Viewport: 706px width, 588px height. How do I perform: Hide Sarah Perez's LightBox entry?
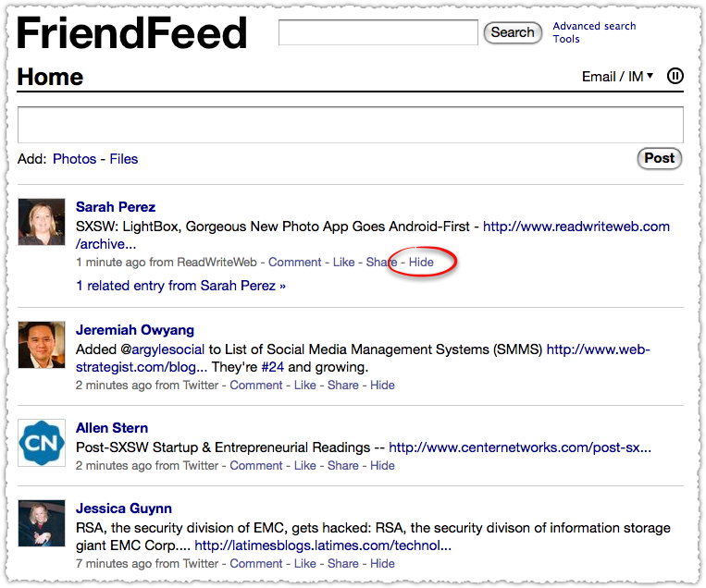pos(421,262)
